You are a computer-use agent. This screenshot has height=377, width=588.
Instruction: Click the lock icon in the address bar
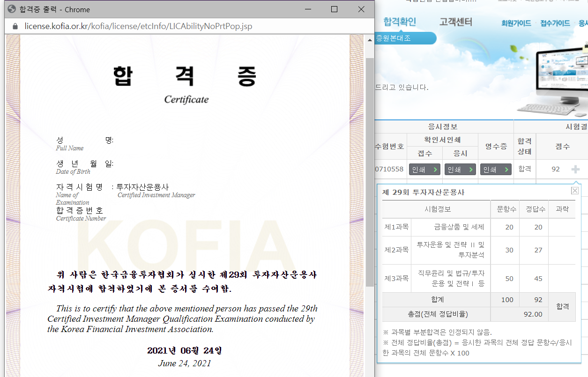tap(15, 26)
